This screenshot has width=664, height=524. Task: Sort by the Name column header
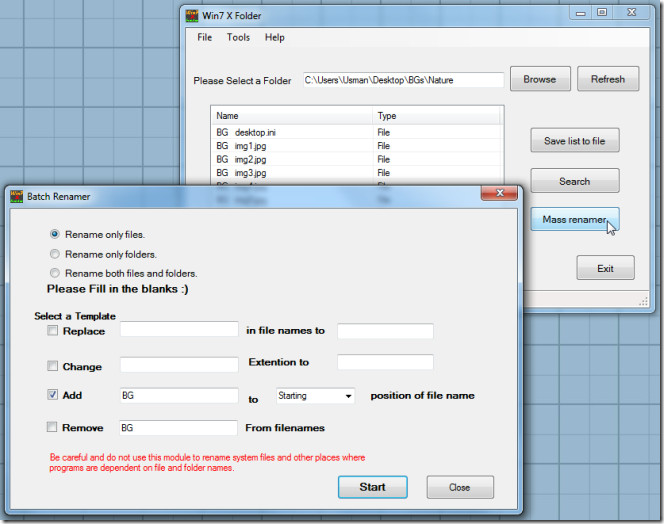coord(292,116)
